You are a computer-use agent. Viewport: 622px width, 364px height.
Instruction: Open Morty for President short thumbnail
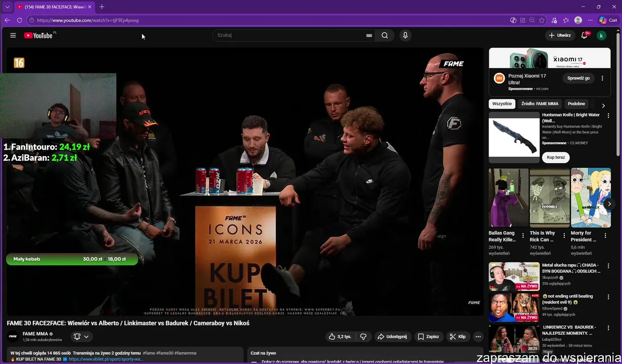pos(591,198)
